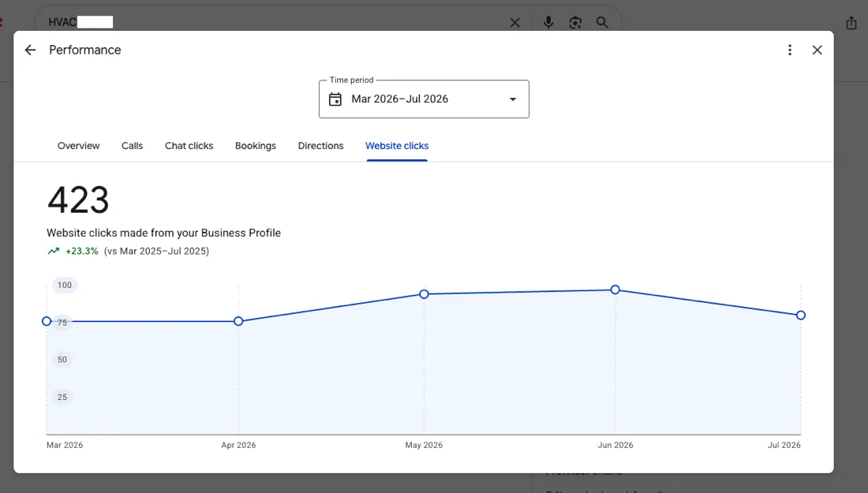
Task: Click the green upward trend icon
Action: (53, 251)
